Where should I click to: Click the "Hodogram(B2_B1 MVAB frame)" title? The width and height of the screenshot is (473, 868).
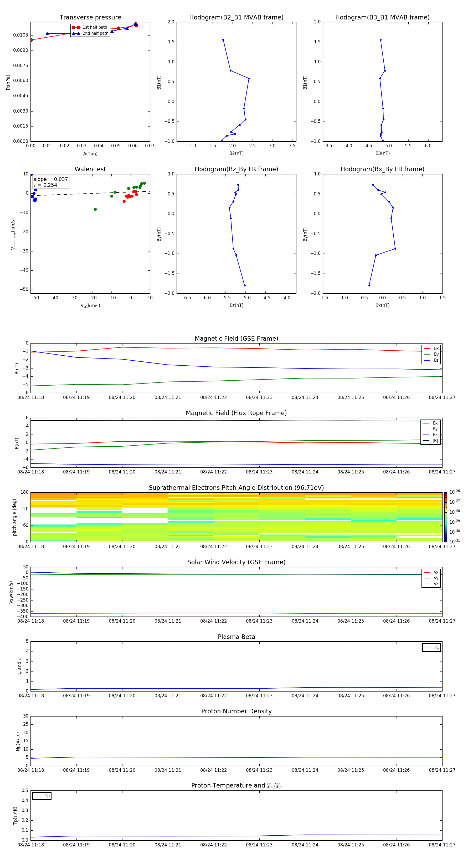tap(236, 18)
